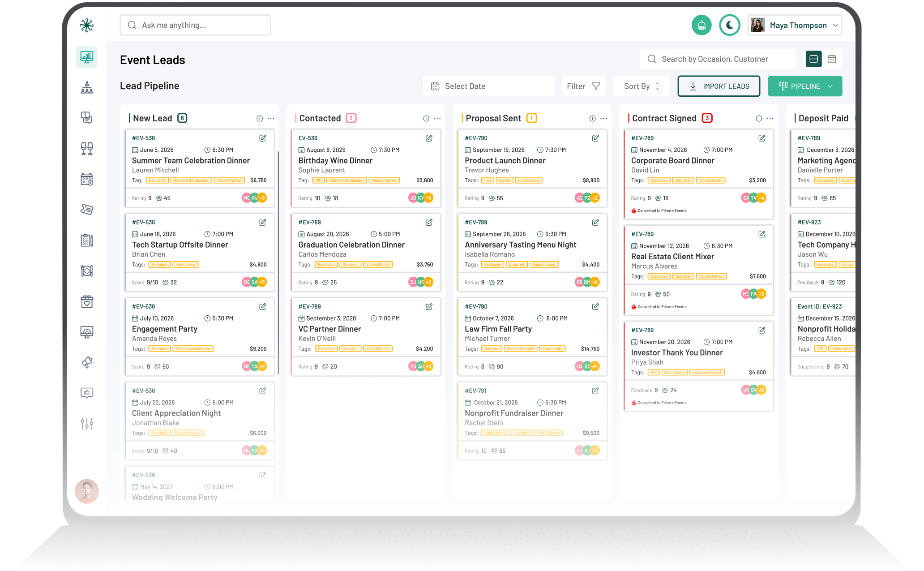
Task: Click the Select Date field
Action: coord(488,86)
